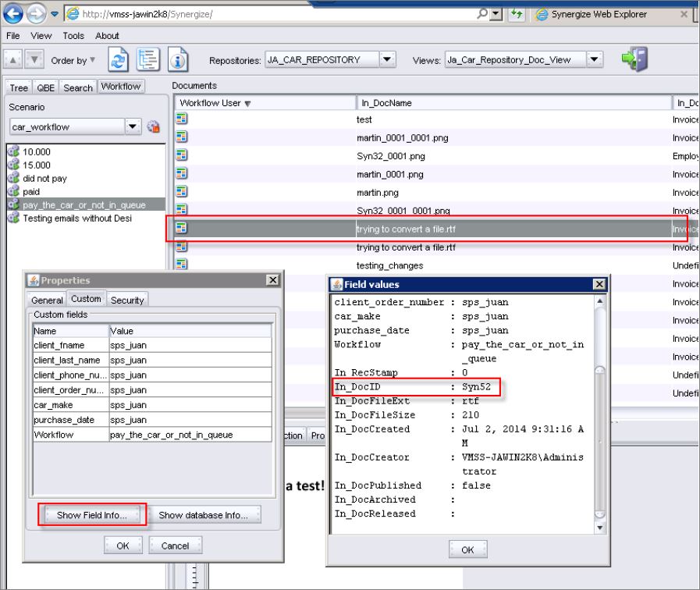Click the document icon for row test
700x590 pixels.
181,119
